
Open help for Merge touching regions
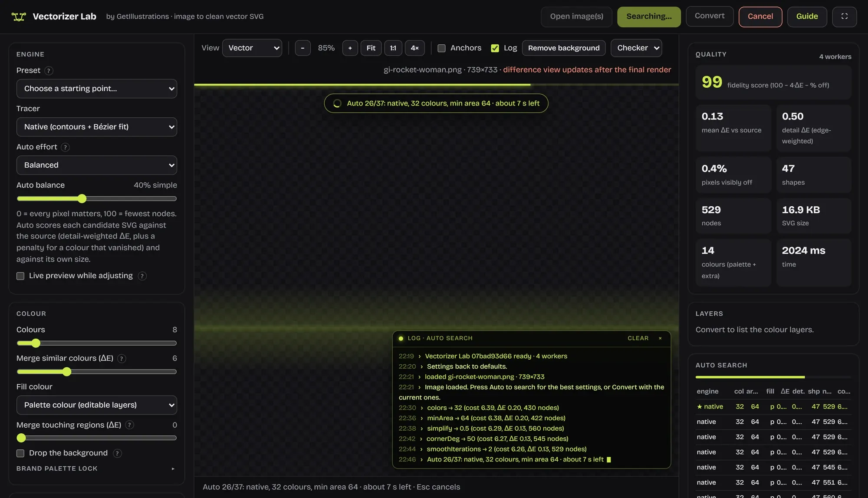129,425
